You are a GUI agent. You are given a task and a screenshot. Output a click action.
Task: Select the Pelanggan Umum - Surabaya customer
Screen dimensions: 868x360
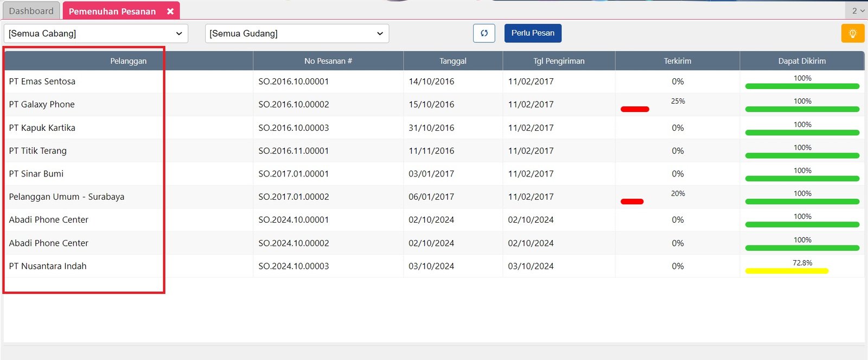[x=67, y=197]
